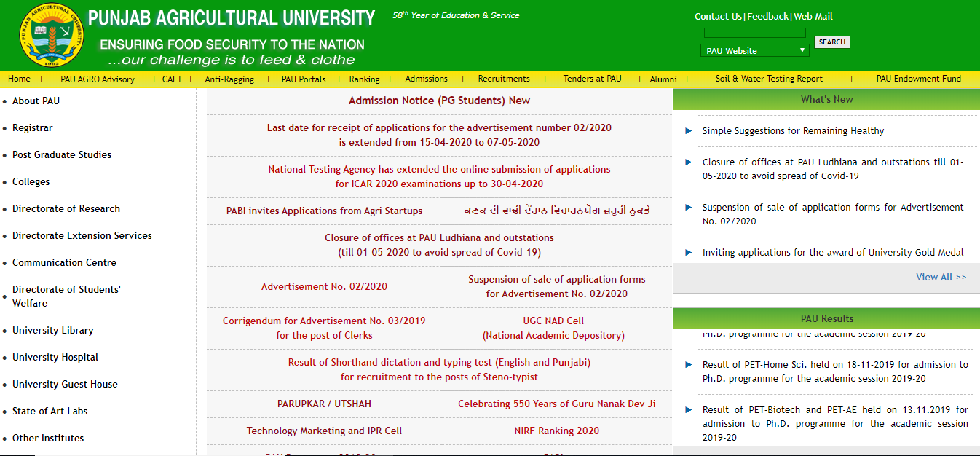Click 'Tenders at PAU' in the navigation
The width and height of the screenshot is (980, 456).
591,79
